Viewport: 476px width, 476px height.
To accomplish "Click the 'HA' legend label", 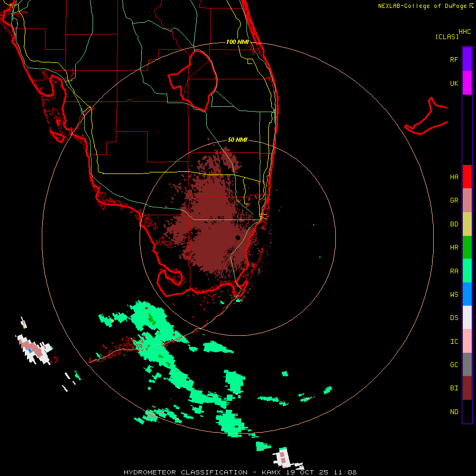I will [454, 177].
